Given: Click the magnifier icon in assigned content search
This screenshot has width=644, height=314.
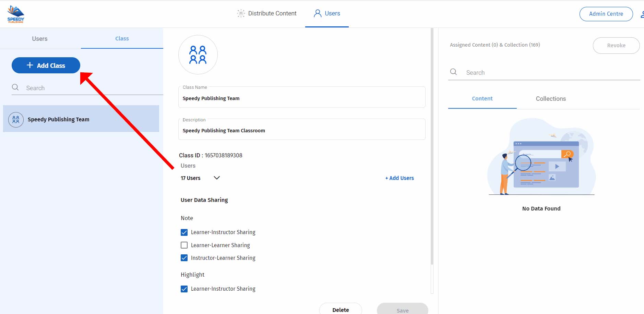Looking at the screenshot, I should tap(453, 72).
